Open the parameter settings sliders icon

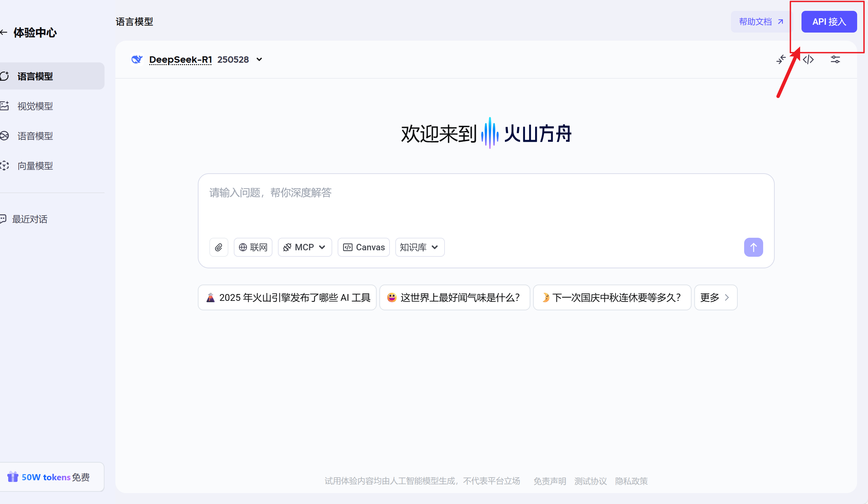coord(835,60)
